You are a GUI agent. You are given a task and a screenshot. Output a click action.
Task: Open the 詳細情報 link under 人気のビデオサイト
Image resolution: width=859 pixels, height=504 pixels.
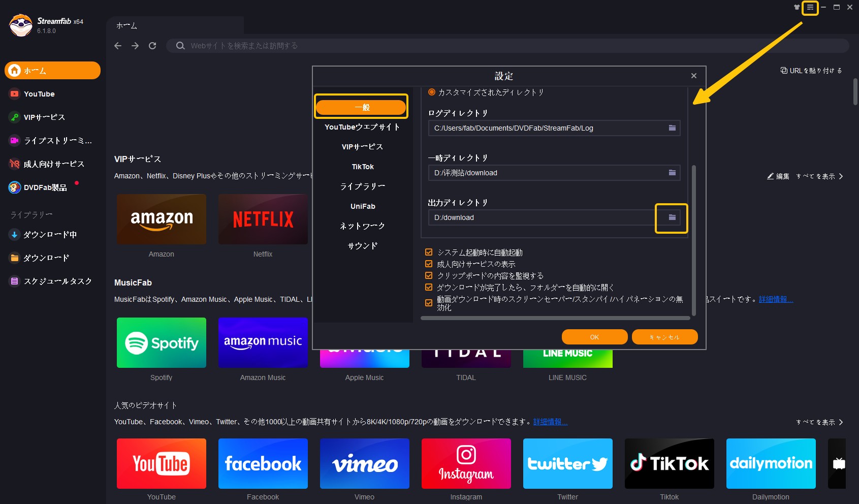[550, 422]
